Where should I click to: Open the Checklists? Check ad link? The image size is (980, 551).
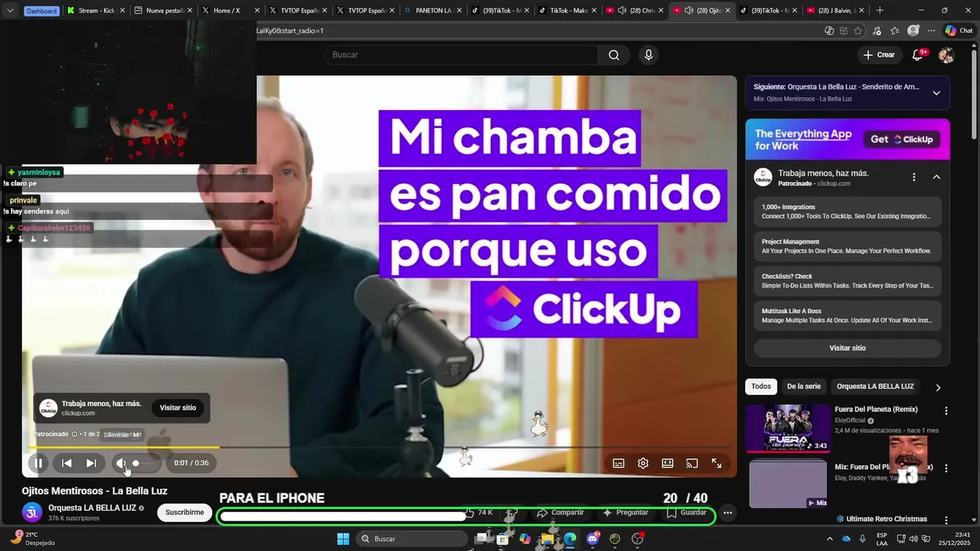[848, 281]
